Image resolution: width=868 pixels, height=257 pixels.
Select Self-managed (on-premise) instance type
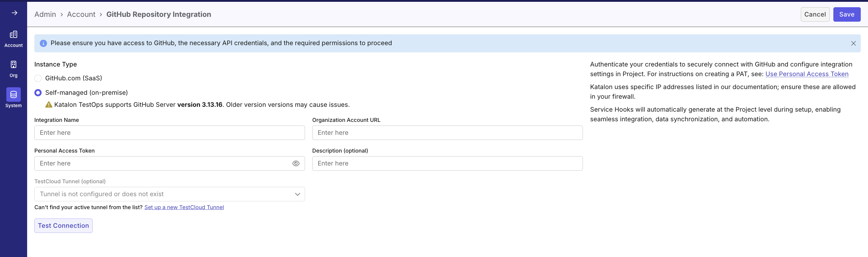[x=38, y=92]
